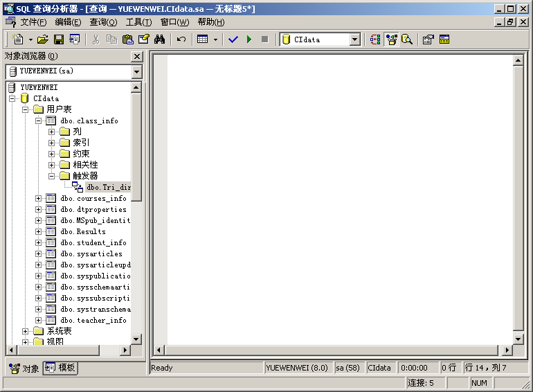
Task: Expand the 列 folder
Action: [x=51, y=132]
